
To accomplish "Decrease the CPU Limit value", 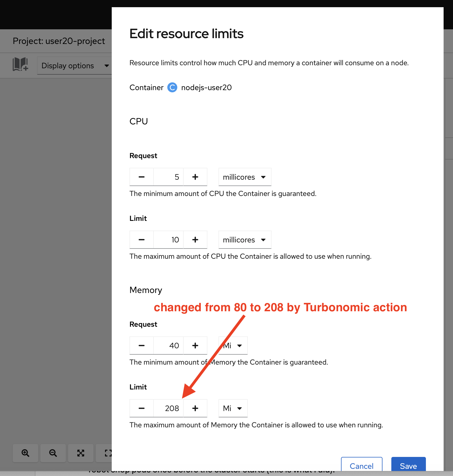I will 142,240.
